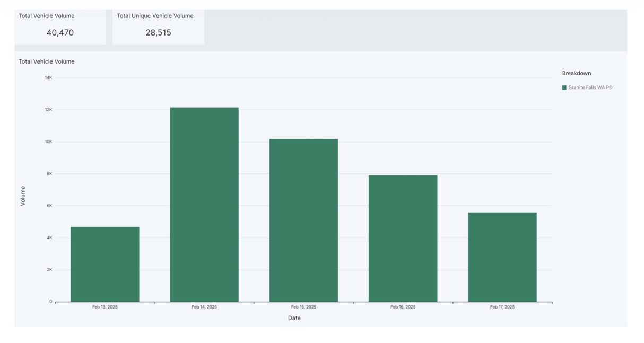Image resolution: width=644 pixels, height=343 pixels.
Task: Click the chart title Total Vehicle Volume
Action: pyautogui.click(x=47, y=61)
